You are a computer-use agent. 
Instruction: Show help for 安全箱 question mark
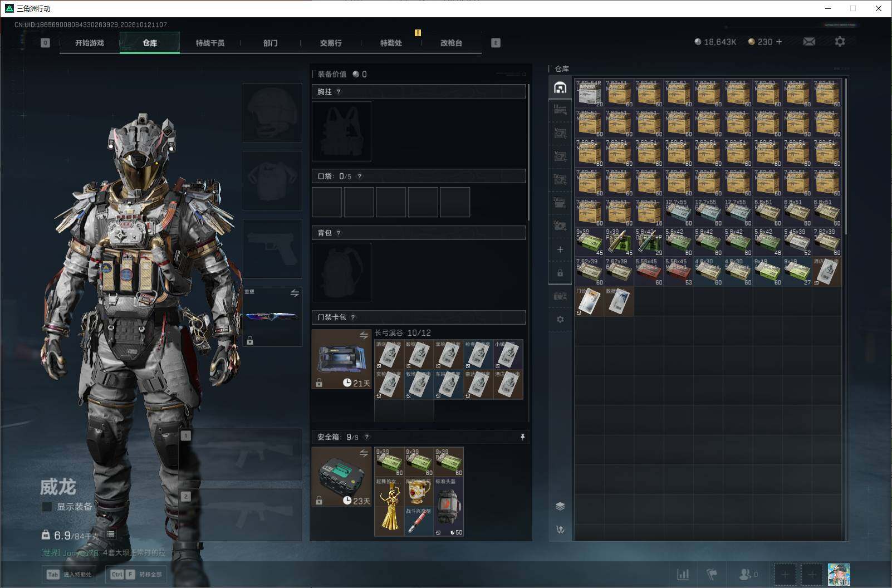pyautogui.click(x=366, y=437)
